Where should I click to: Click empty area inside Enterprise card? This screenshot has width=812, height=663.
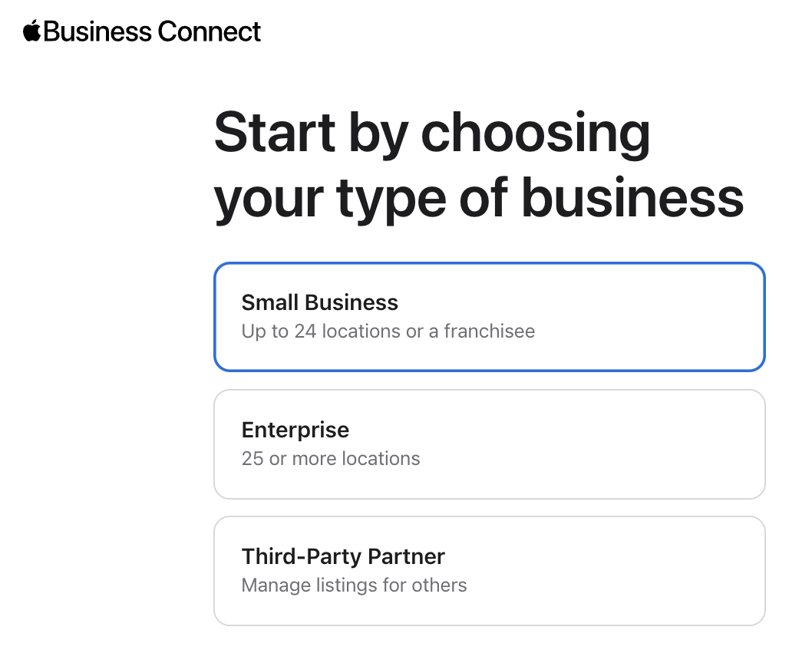pos(596,444)
